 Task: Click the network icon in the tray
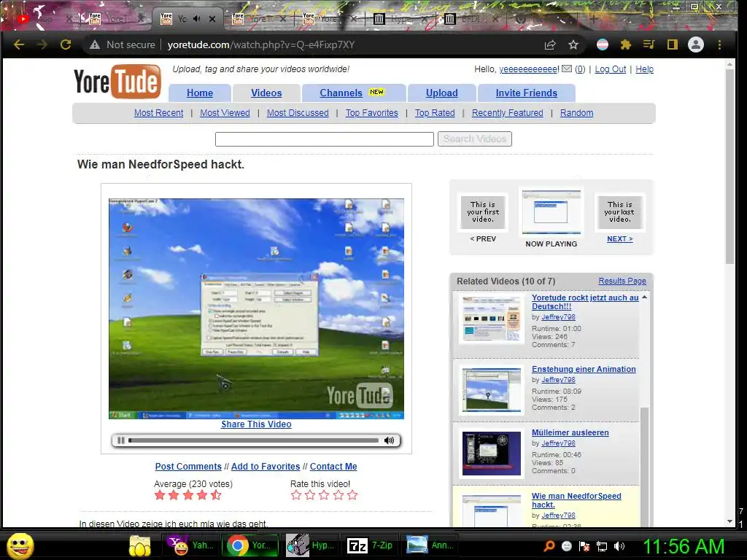pos(602,546)
